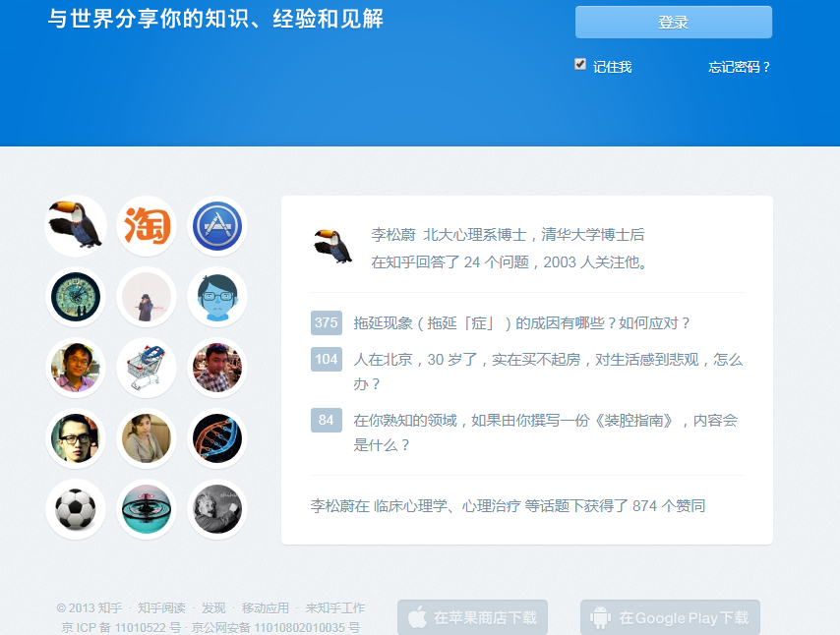
Task: Choose the water droplet avatar
Action: [x=147, y=508]
